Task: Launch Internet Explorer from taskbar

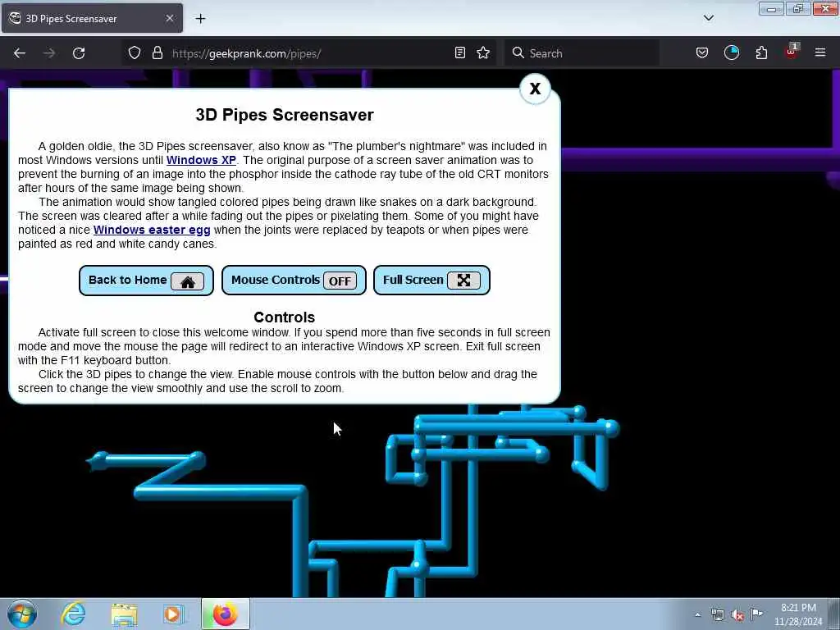Action: coord(73,614)
